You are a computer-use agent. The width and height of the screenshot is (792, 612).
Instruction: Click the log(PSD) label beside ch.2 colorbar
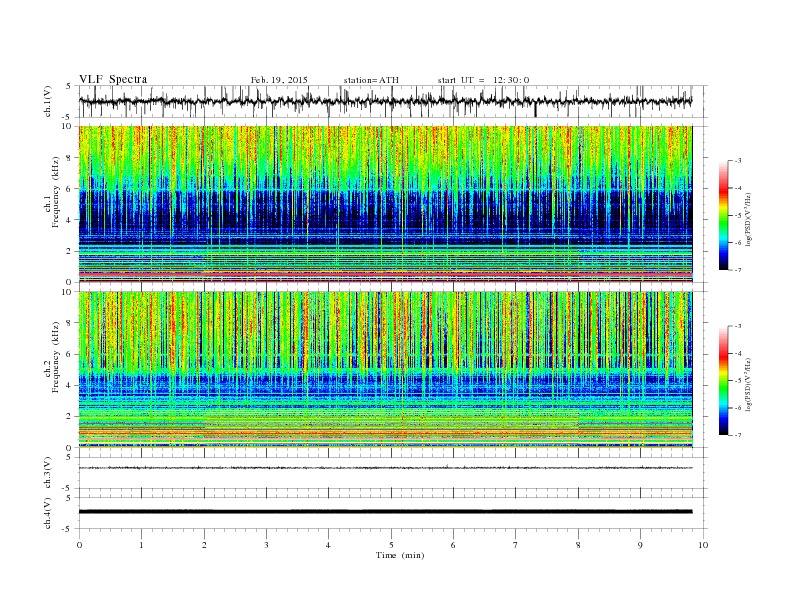[749, 384]
